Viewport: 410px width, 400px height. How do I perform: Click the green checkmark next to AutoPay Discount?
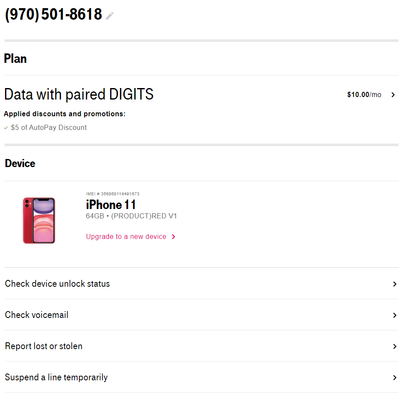6,128
